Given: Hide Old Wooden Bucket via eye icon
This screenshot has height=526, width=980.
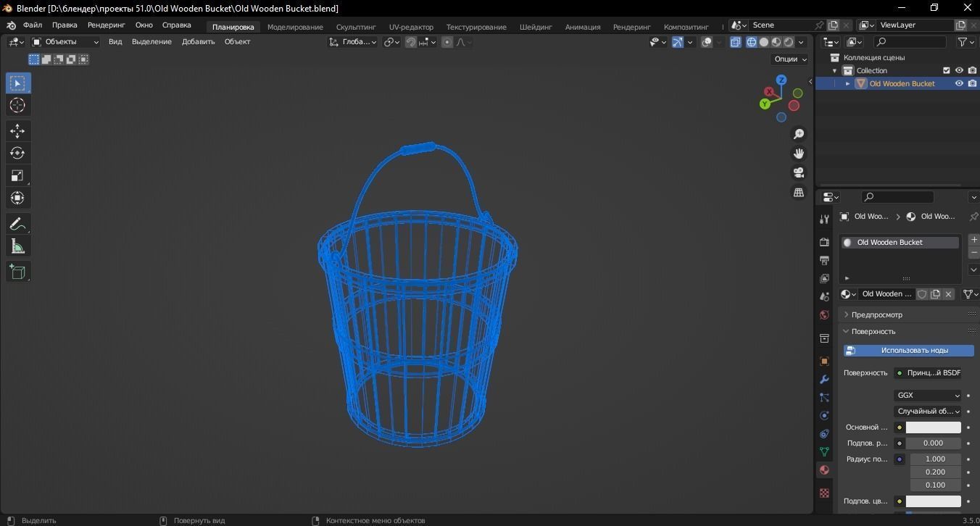Looking at the screenshot, I should tap(959, 83).
